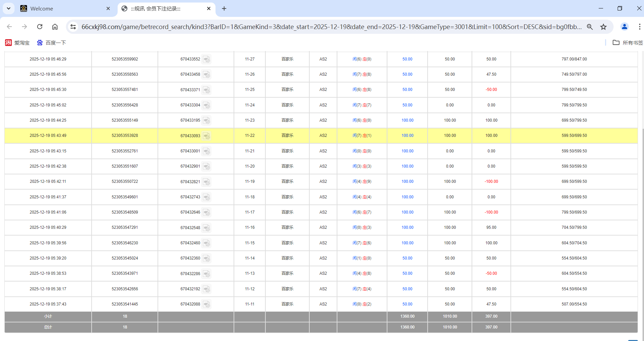
Task: Open result image icon for round 670433552
Action: [x=207, y=59]
